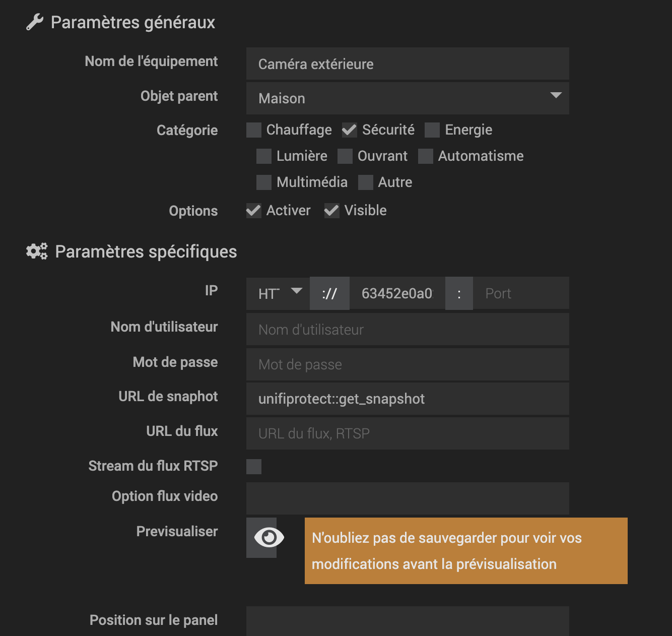Screen dimensions: 672x636
Task: Check the Lumière category box
Action: 264,156
